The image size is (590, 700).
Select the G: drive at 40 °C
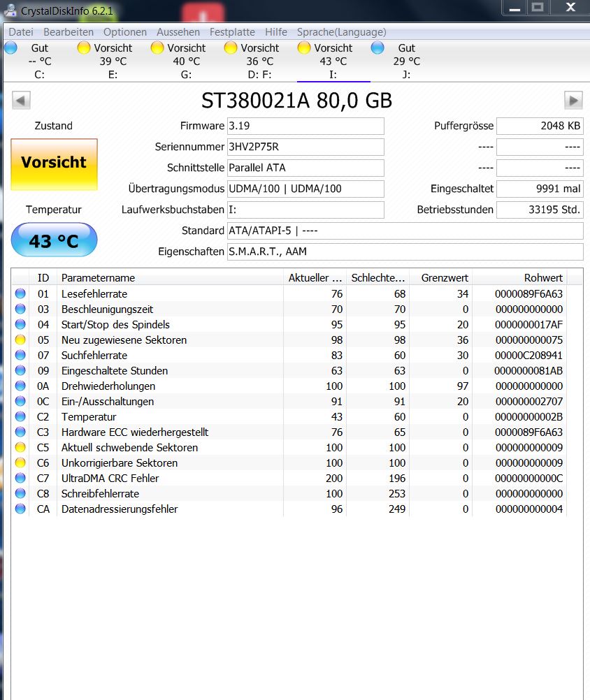click(x=186, y=61)
